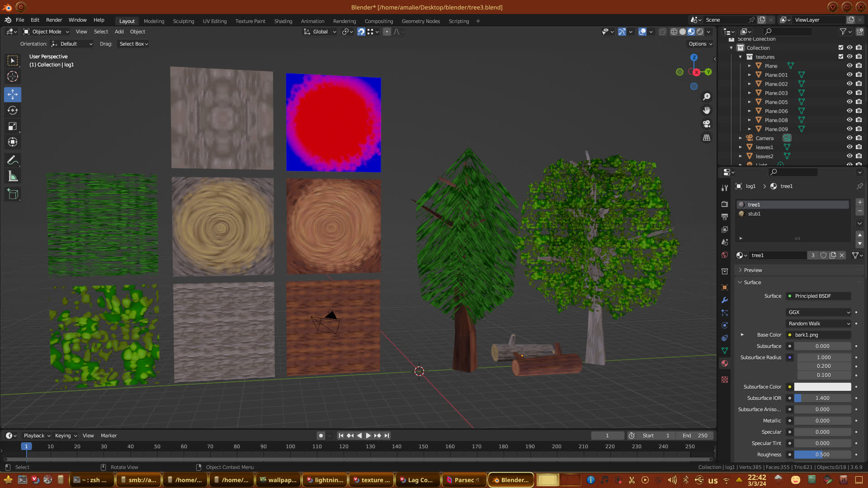868x488 pixels.
Task: Click the camera view toggle icon
Action: pos(707,124)
